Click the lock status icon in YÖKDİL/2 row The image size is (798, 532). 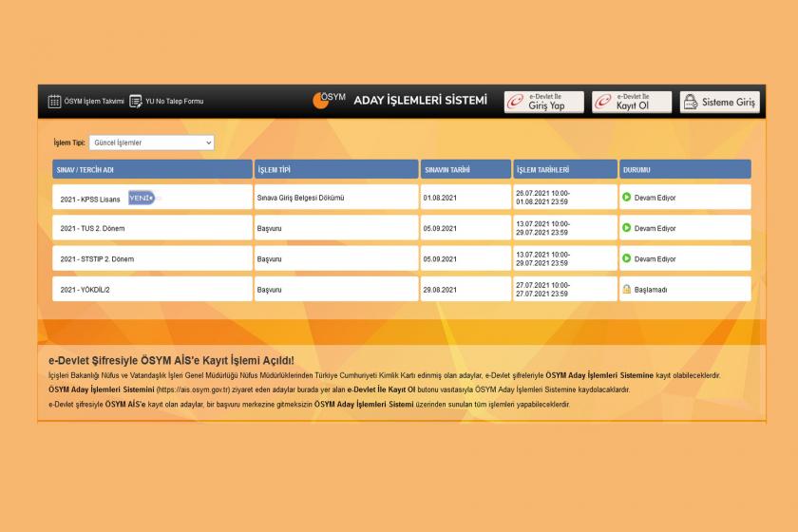pos(626,289)
